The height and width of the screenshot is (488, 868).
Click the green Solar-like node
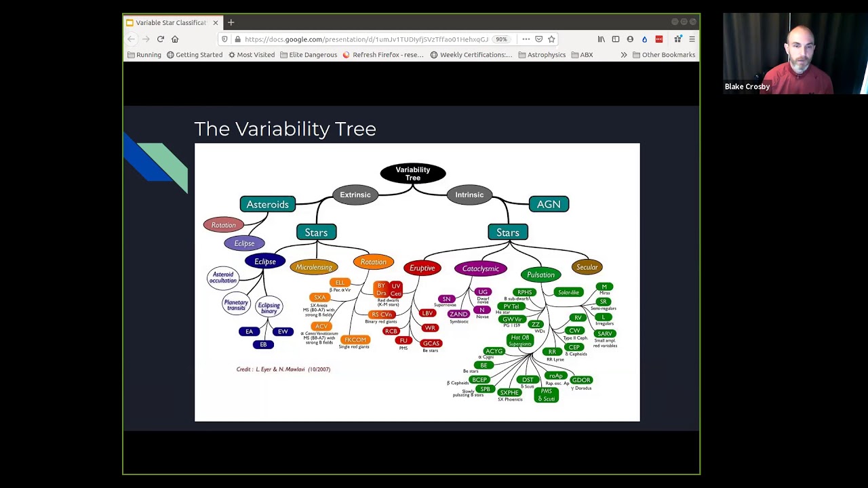[568, 292]
